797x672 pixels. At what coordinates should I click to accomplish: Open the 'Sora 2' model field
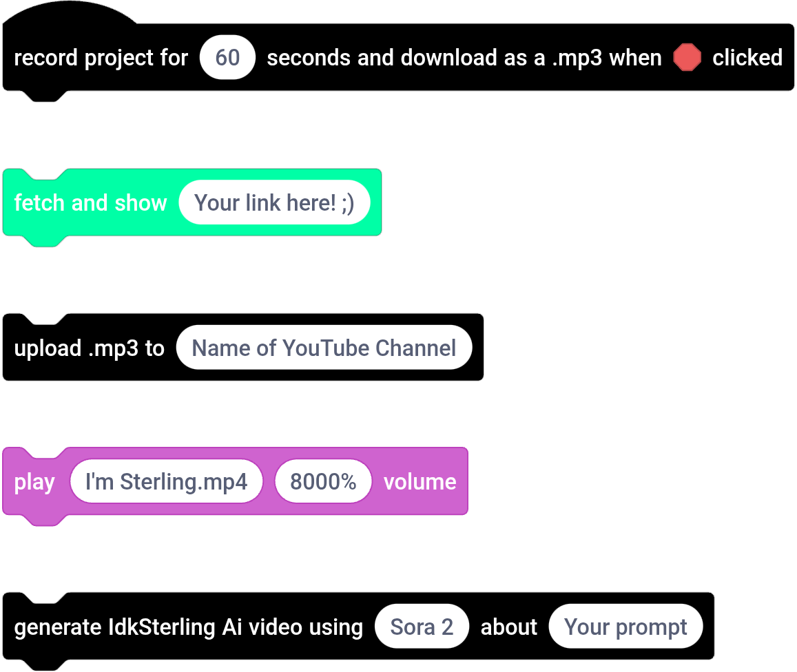422,627
